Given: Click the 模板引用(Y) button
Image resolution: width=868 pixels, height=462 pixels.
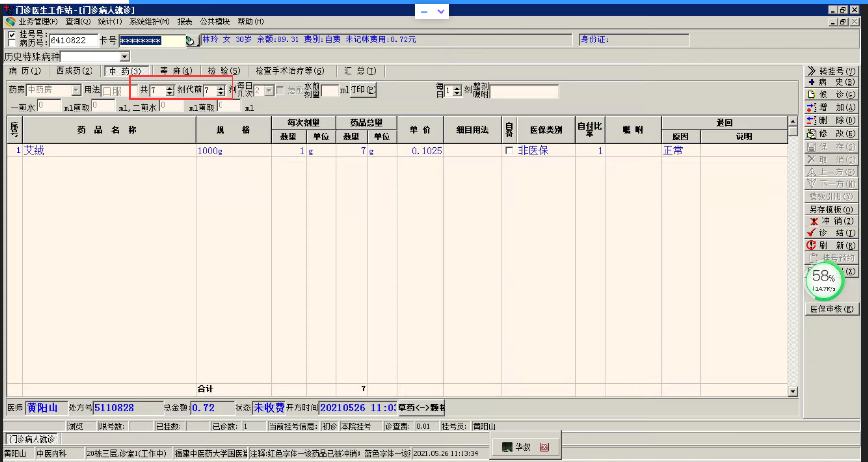Looking at the screenshot, I should click(x=831, y=196).
